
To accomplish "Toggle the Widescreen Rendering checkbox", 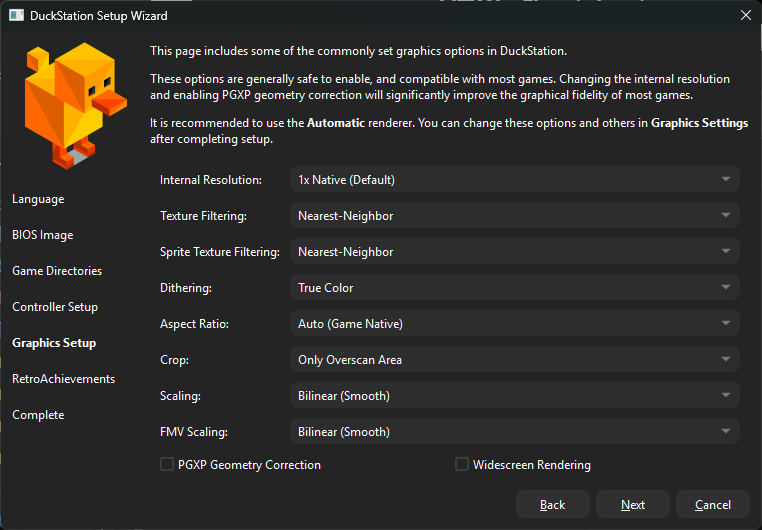I will pyautogui.click(x=462, y=464).
